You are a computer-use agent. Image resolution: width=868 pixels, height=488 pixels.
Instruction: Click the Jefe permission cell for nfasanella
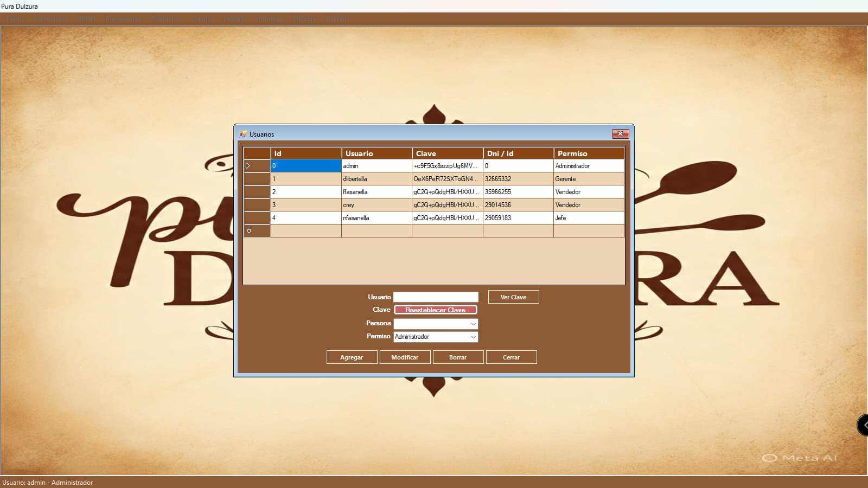click(589, 218)
